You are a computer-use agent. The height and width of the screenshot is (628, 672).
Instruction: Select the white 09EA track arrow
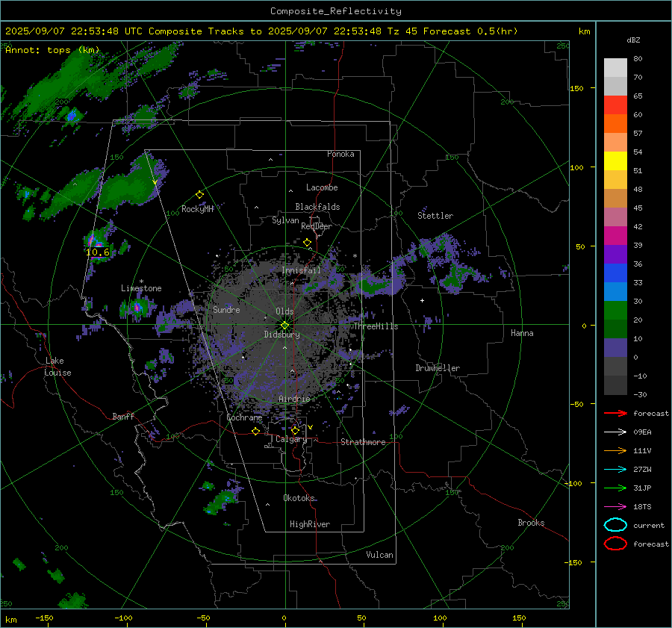click(x=615, y=432)
